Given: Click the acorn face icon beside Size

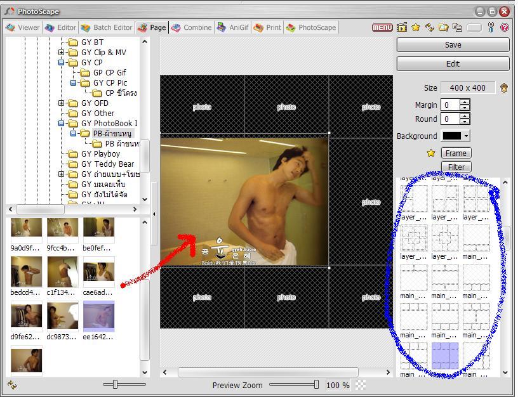Looking at the screenshot, I should click(504, 88).
